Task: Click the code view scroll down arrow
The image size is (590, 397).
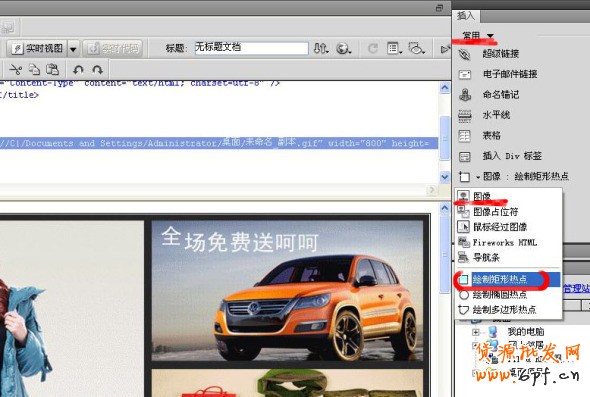Action: 445,176
